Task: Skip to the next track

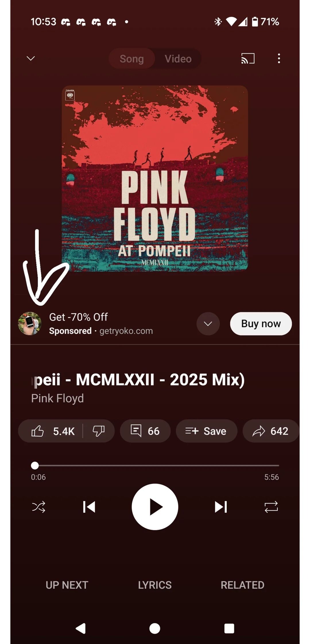Action: tap(221, 507)
